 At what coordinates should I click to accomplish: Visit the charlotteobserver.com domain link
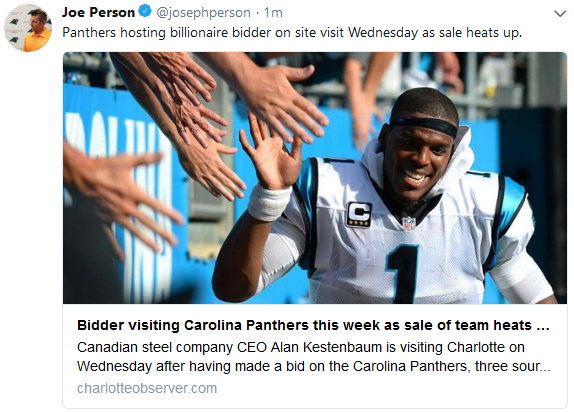click(x=147, y=388)
